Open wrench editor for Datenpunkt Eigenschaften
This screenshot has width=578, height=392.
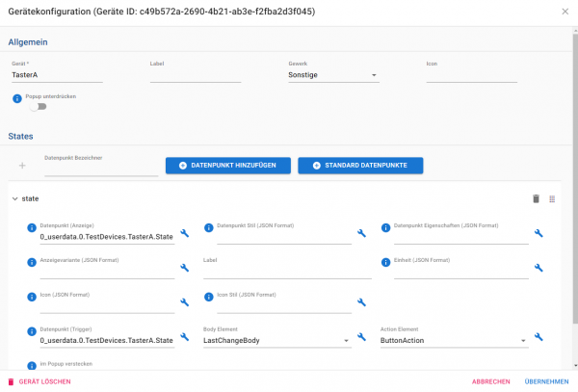pyautogui.click(x=539, y=233)
